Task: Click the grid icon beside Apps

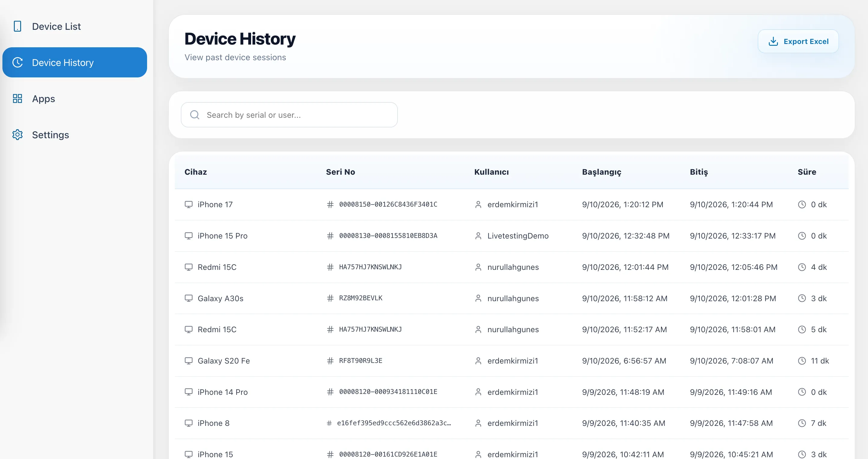Action: [x=17, y=99]
